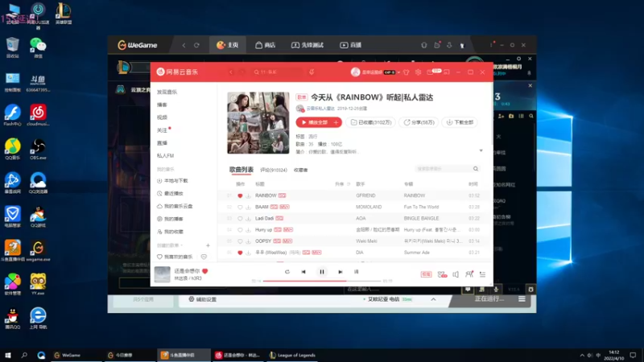
Task: Open the 商店 tab in WeGame
Action: [x=266, y=45]
